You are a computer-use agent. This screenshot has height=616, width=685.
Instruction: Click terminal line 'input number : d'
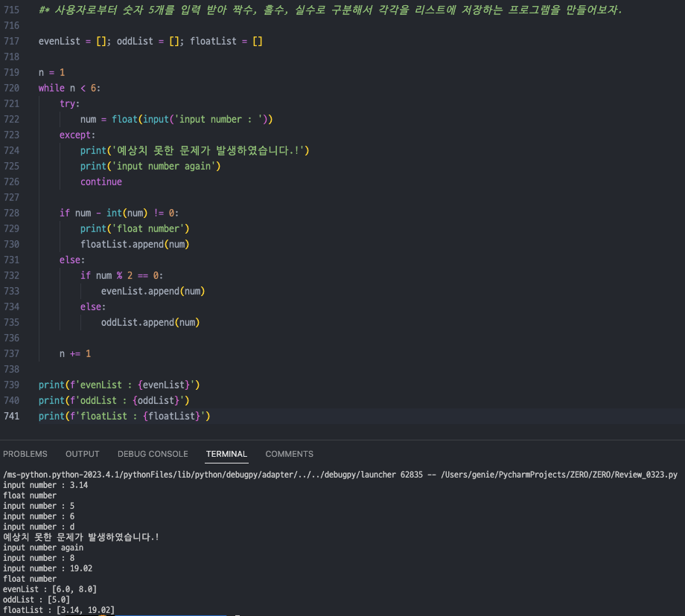tap(39, 527)
